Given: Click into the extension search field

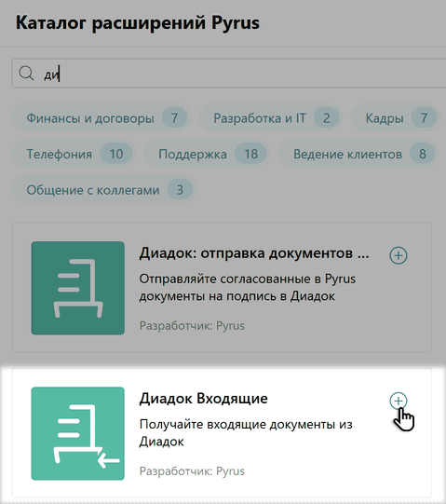Looking at the screenshot, I should 229,74.
